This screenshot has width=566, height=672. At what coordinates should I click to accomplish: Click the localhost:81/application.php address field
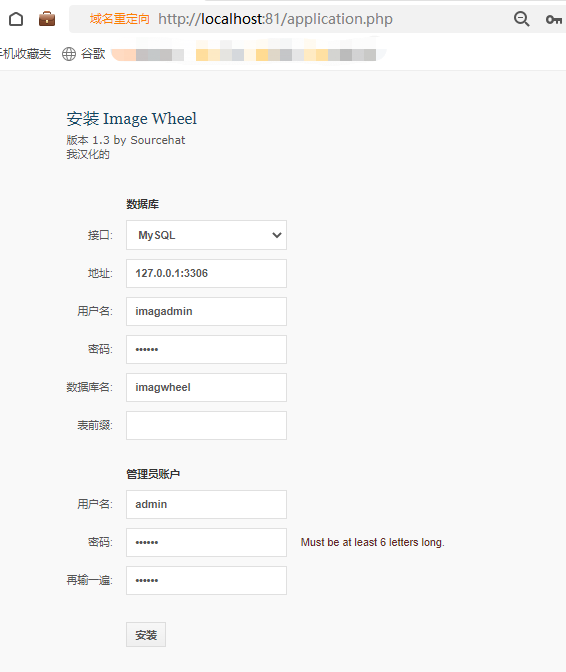(275, 19)
